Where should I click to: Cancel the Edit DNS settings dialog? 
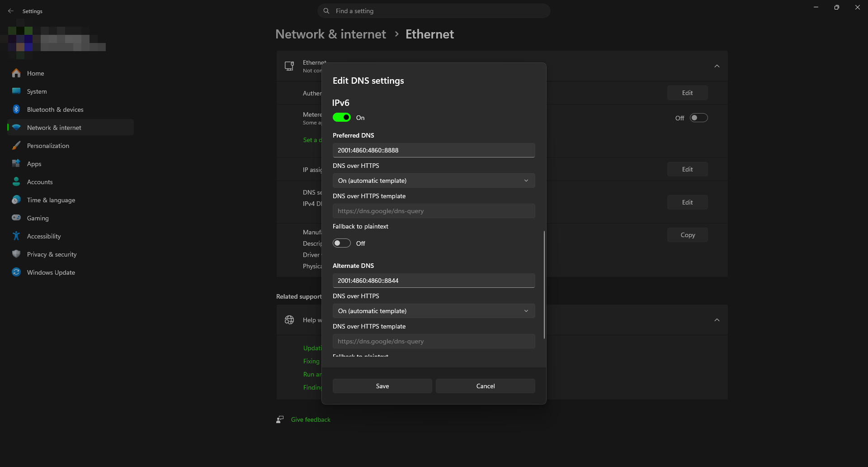486,386
